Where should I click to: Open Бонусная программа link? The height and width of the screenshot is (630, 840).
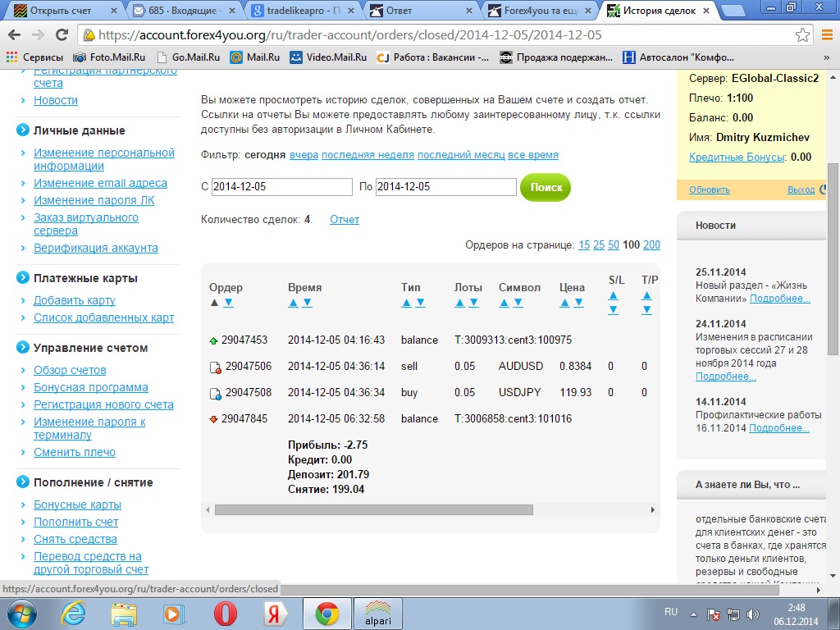click(91, 387)
